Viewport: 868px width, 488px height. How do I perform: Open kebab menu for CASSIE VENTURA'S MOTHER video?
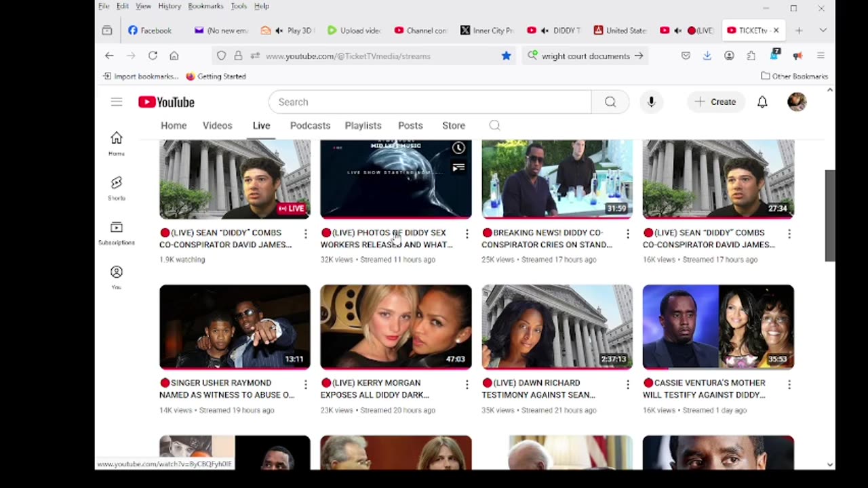789,384
